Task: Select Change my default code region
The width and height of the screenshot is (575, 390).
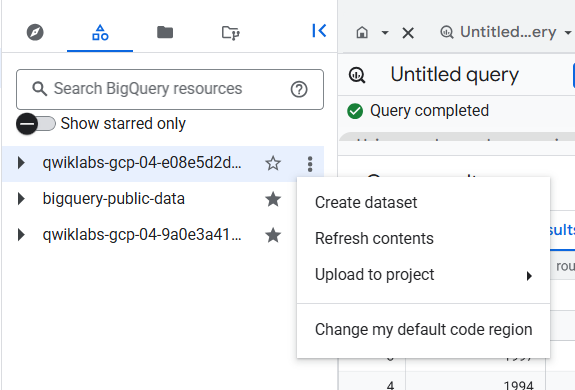Action: click(423, 329)
